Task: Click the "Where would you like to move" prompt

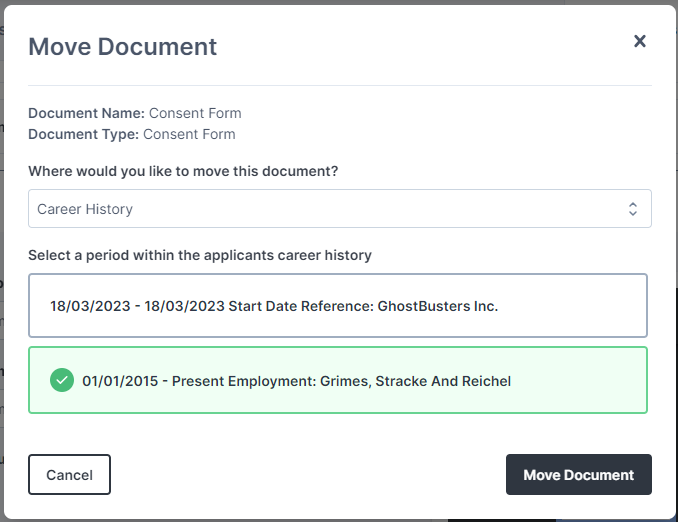Action: (x=183, y=171)
